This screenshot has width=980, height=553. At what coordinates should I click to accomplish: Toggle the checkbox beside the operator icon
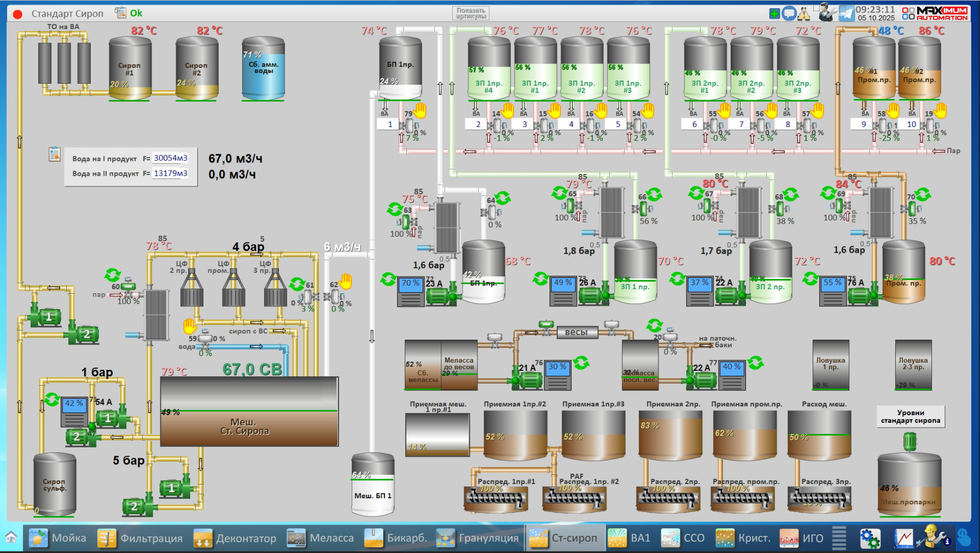pyautogui.click(x=816, y=8)
